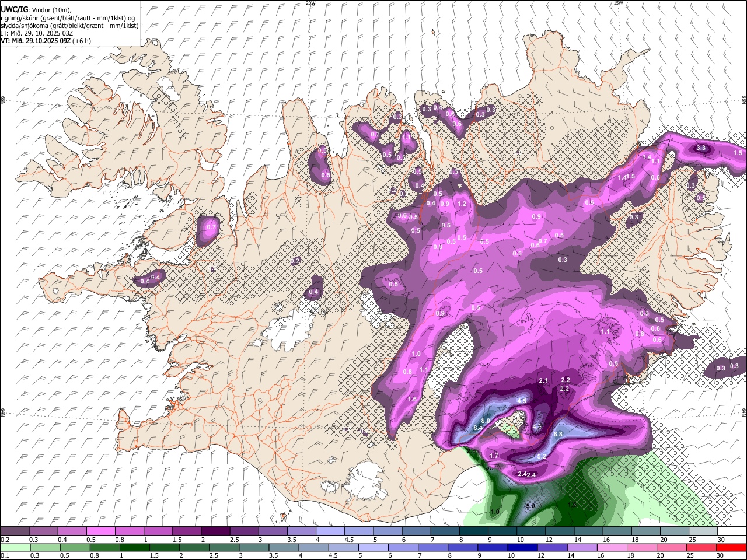Click the '6.8' precipitation value on the map

pyautogui.click(x=557, y=434)
